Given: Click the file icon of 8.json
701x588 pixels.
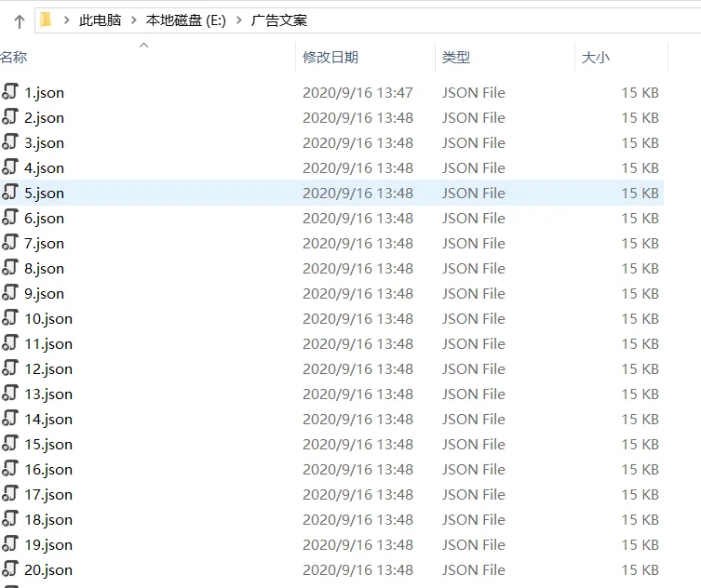Looking at the screenshot, I should tap(10, 267).
